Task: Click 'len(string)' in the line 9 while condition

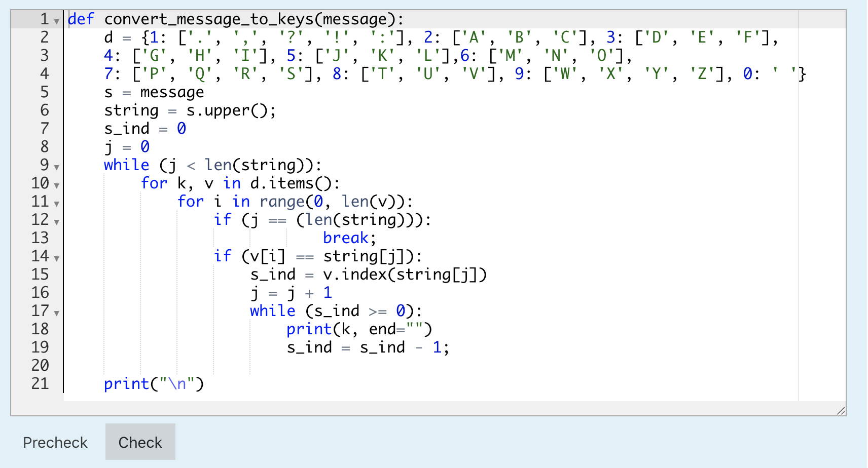Action: pyautogui.click(x=255, y=165)
